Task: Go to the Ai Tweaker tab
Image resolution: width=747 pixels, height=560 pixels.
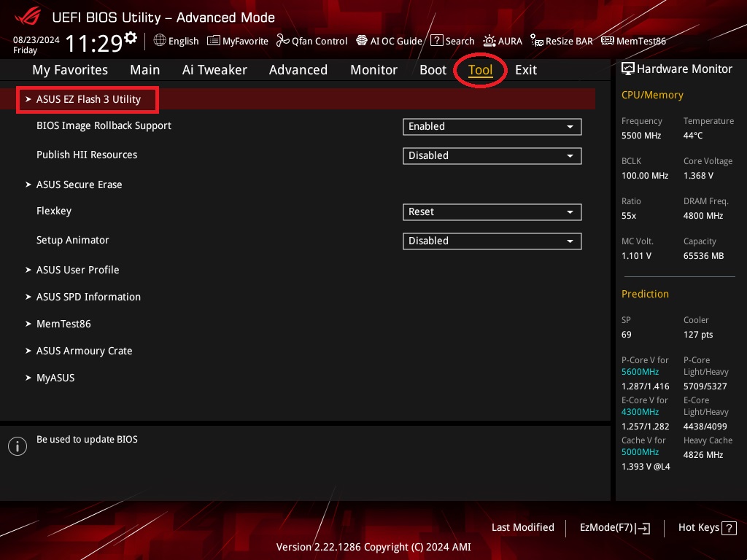Action: pyautogui.click(x=214, y=70)
